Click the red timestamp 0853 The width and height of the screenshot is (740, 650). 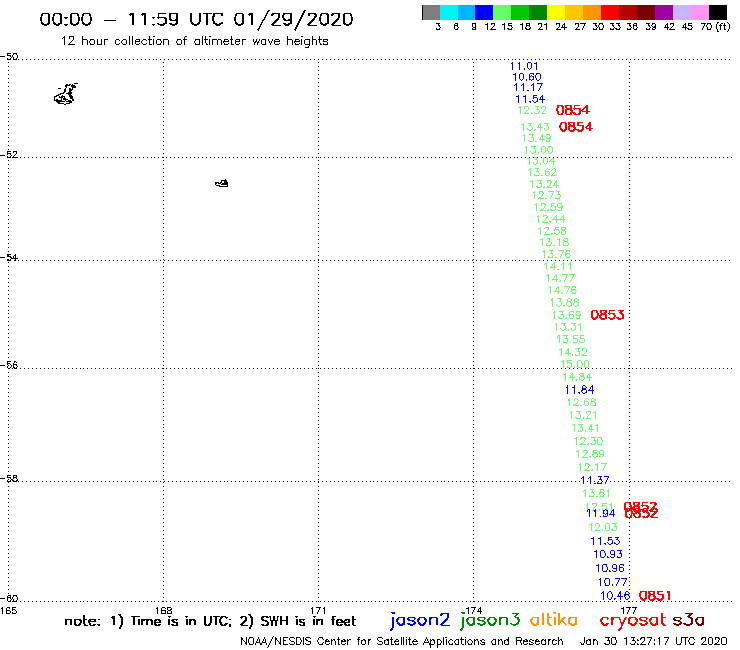[x=607, y=315]
